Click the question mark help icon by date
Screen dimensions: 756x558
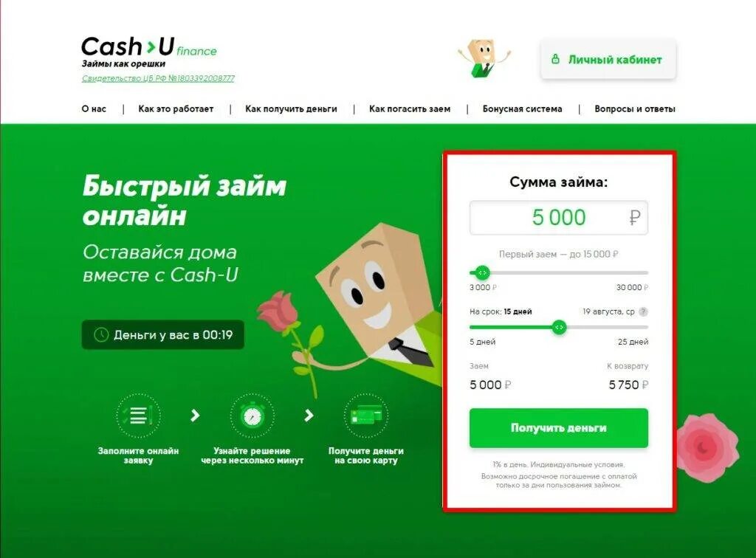[643, 311]
